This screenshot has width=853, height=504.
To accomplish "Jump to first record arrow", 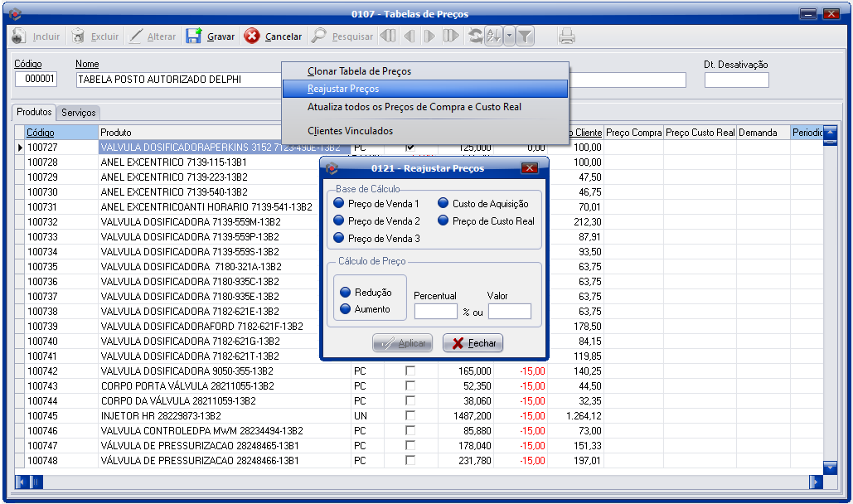I will tap(387, 36).
